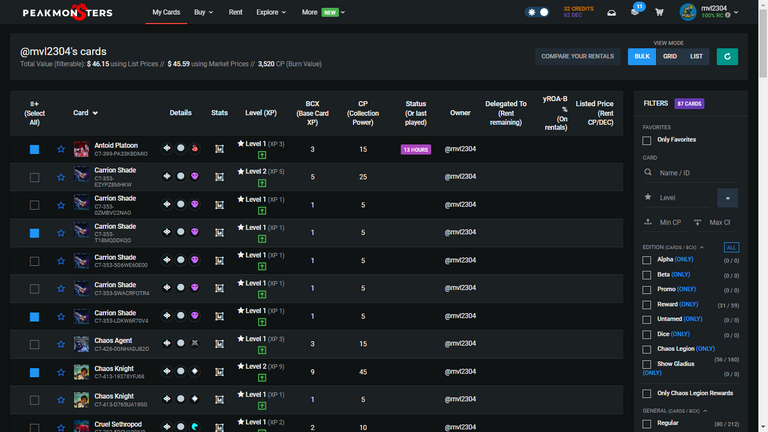Open the More dropdown menu
Screen dimensions: 768x432
pos(323,12)
